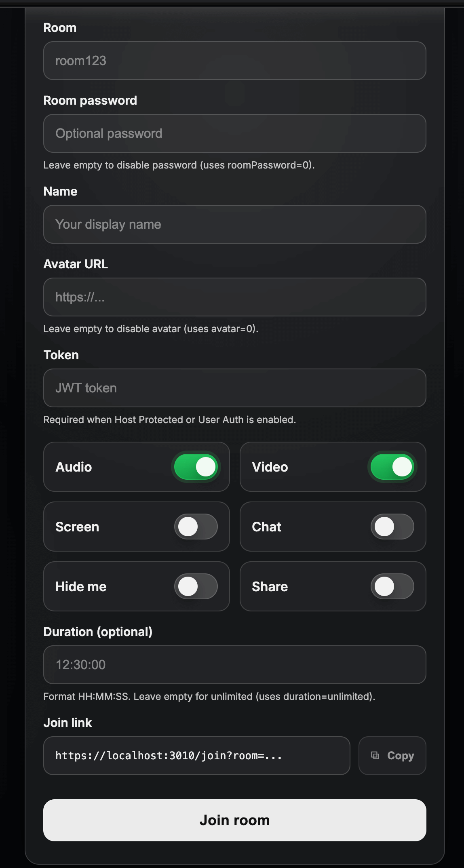This screenshot has width=464, height=868.
Task: Click the Duration time input field
Action: [x=234, y=665]
